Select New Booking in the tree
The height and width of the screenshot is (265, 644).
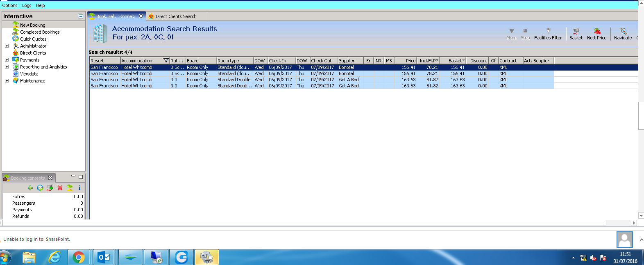point(33,25)
